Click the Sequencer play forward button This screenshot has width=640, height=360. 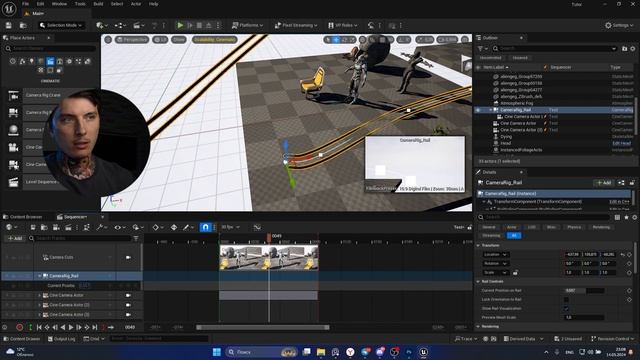pyautogui.click(x=71, y=327)
